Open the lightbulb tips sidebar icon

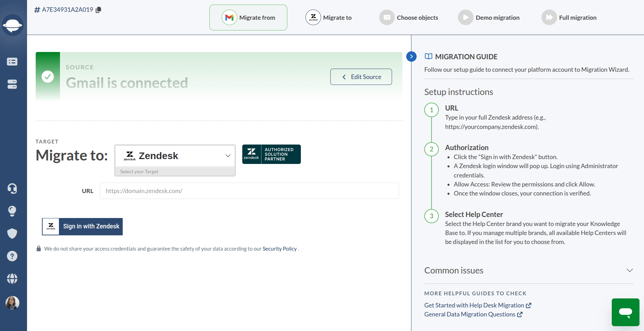point(12,211)
